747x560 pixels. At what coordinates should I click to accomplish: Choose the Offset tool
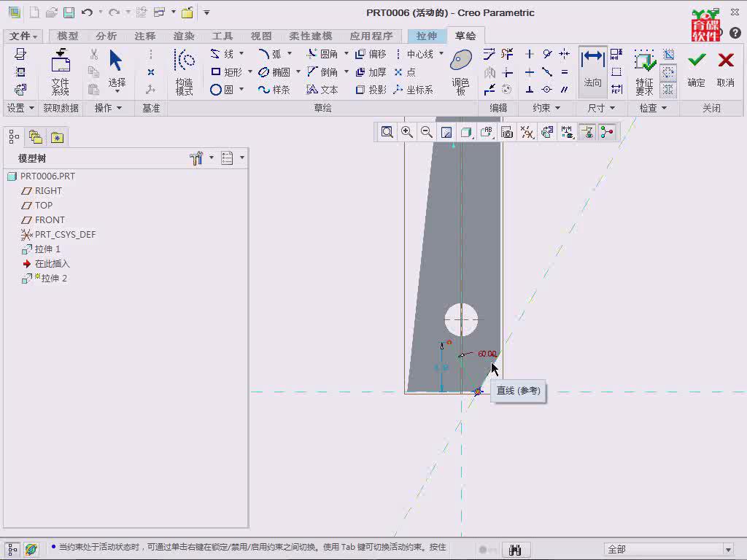(371, 54)
